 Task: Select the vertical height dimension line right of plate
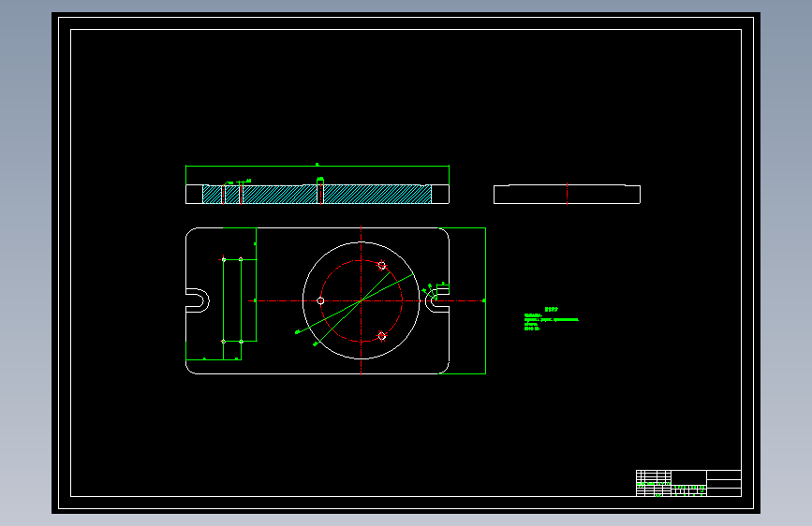[x=485, y=300]
